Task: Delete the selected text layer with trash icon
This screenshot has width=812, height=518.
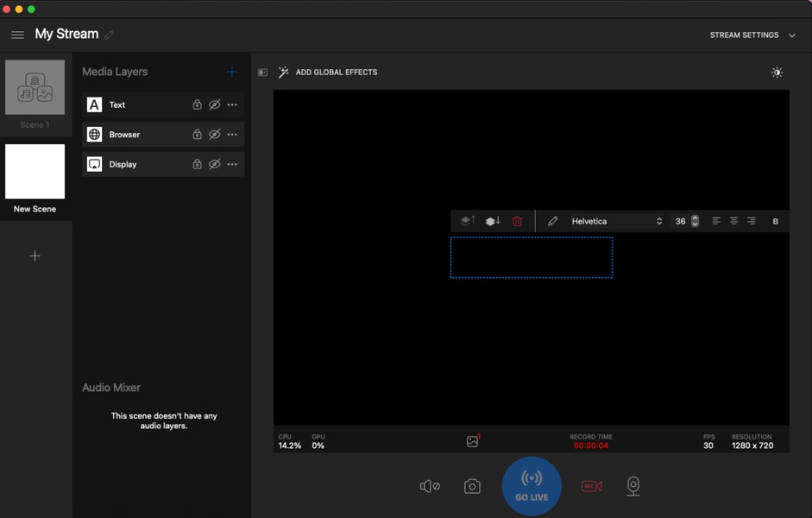Action: tap(517, 221)
